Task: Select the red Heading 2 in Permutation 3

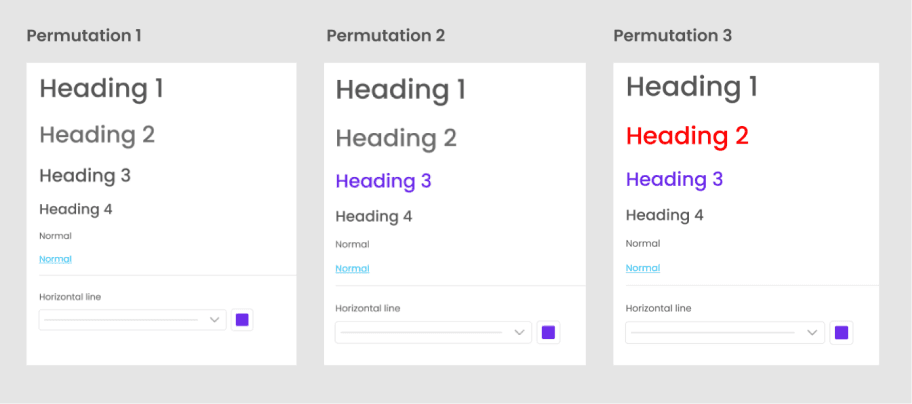Action: (687, 136)
